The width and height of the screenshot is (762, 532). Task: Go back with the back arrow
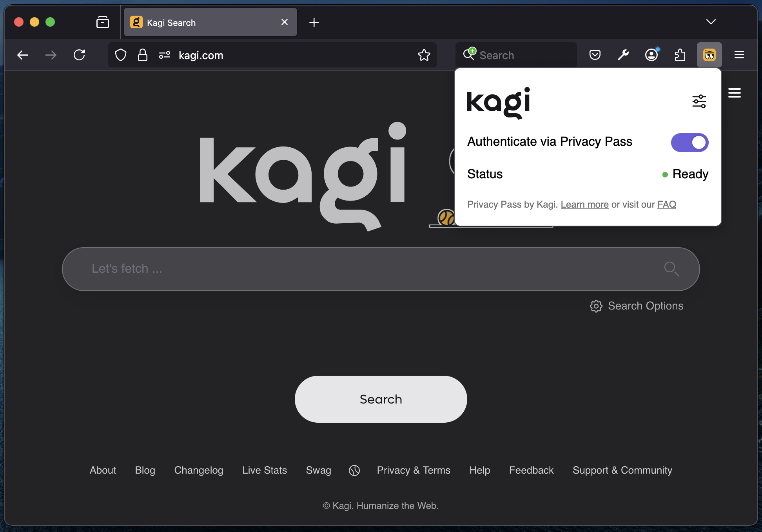click(23, 55)
